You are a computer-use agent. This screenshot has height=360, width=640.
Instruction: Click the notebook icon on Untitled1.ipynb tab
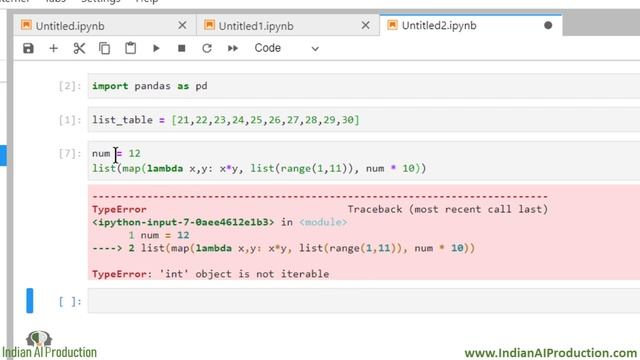pos(209,25)
